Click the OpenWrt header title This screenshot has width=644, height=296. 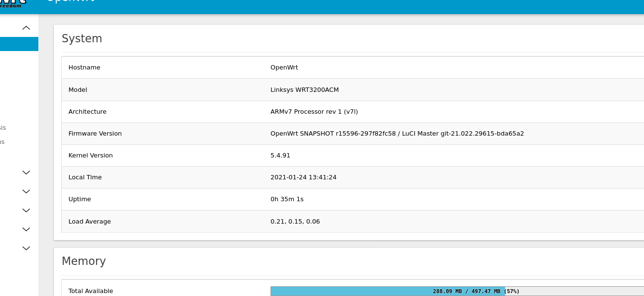coord(70,2)
